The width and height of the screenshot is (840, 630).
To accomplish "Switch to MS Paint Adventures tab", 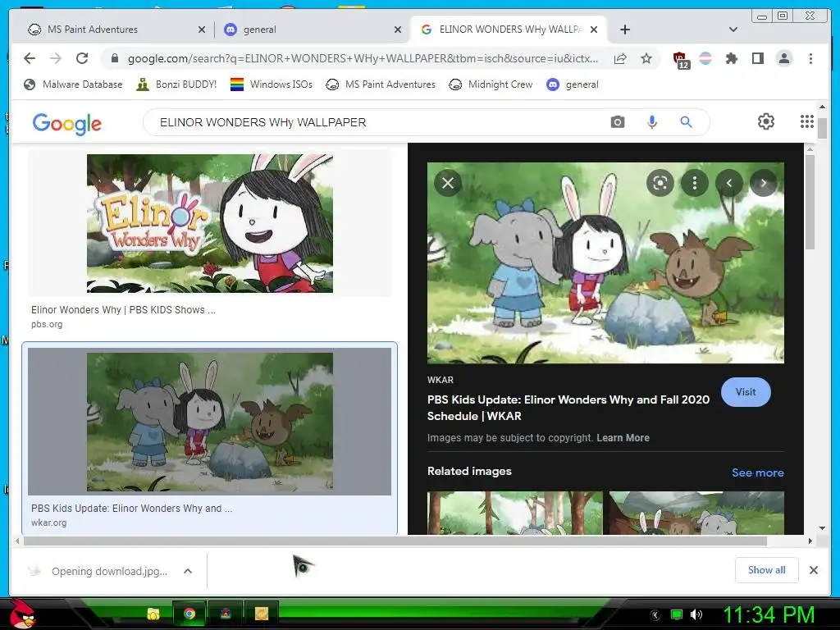I will (116, 30).
